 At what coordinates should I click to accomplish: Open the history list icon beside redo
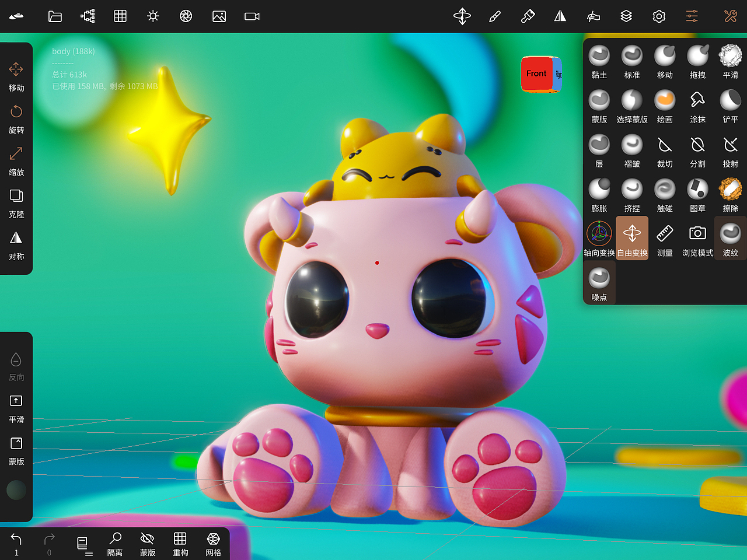(83, 544)
